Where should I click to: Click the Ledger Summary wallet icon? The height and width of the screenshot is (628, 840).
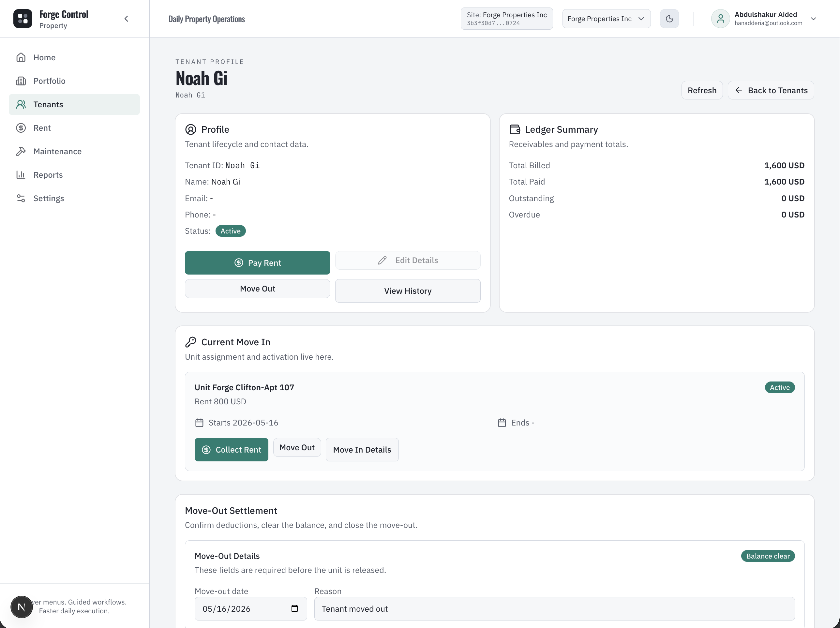coord(515,129)
